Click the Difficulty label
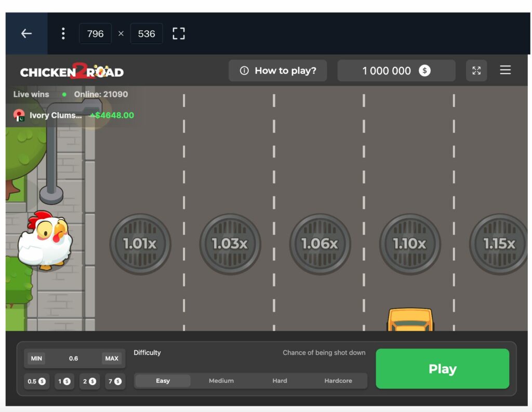Viewport: 532px width, 412px height. (x=147, y=353)
